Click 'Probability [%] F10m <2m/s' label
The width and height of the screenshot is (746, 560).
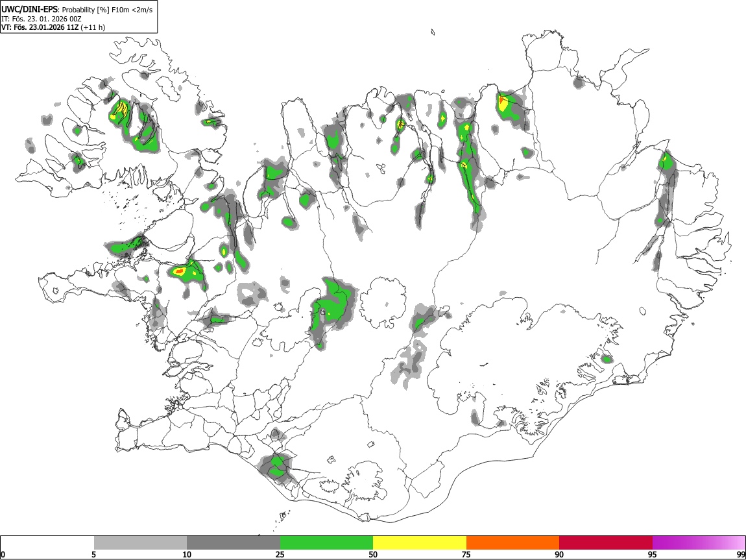108,10
